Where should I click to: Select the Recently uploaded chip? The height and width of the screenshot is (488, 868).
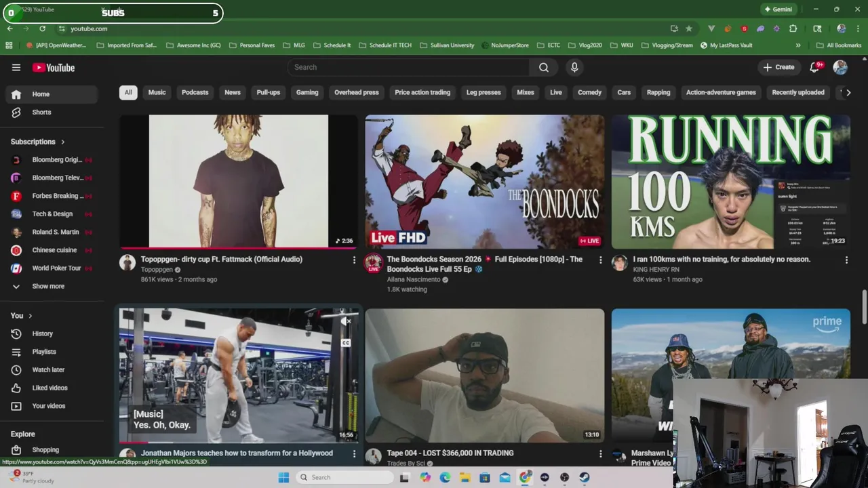[x=798, y=92]
